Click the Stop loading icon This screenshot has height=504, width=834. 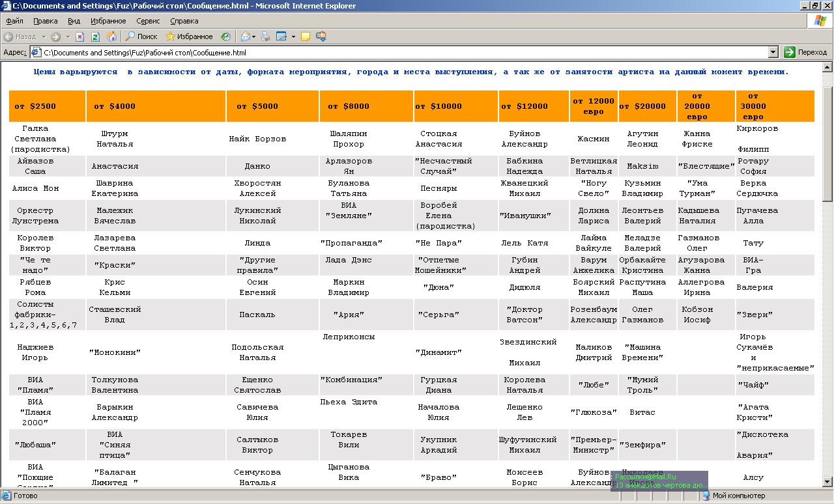[x=79, y=36]
